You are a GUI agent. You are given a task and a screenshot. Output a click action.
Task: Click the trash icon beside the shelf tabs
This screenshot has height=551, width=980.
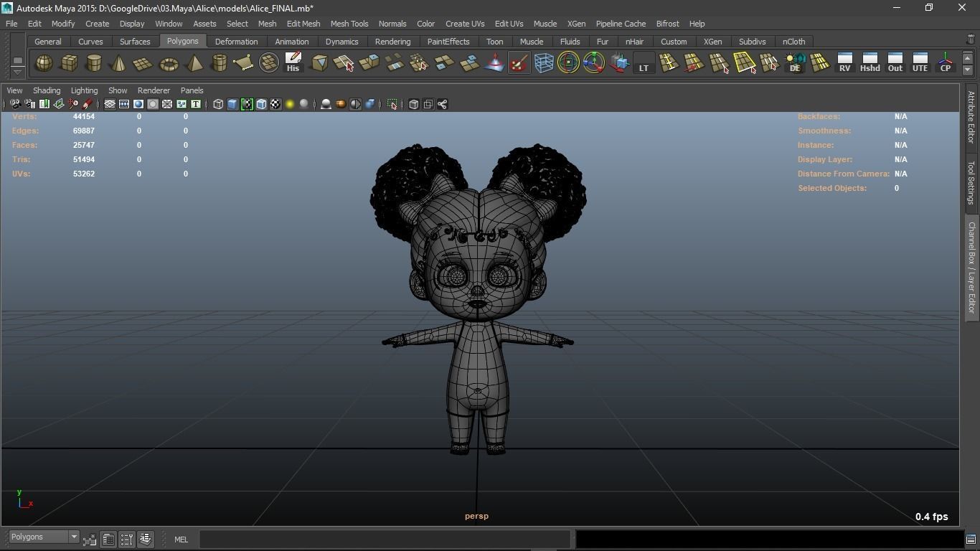[971, 39]
